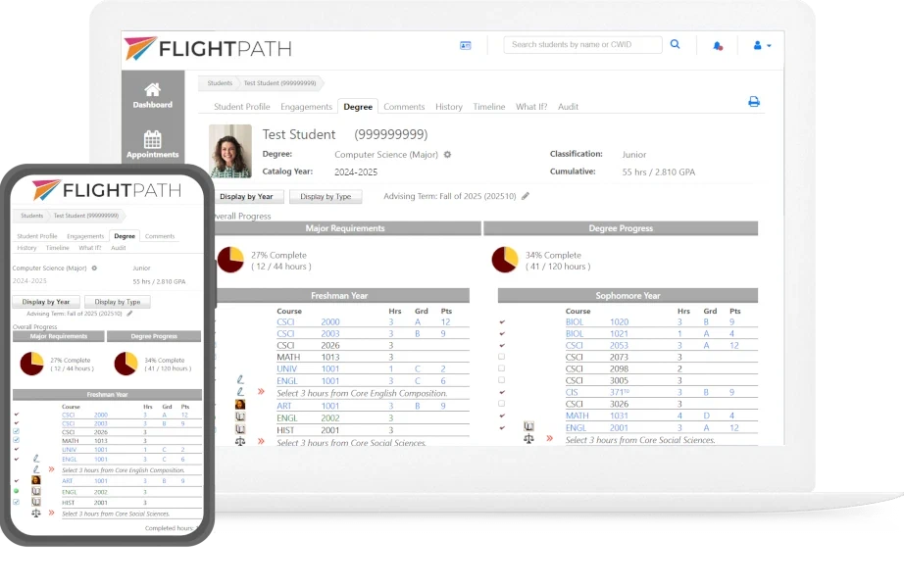Click the ID card icon beside search
The image size is (904, 588).
click(x=466, y=45)
